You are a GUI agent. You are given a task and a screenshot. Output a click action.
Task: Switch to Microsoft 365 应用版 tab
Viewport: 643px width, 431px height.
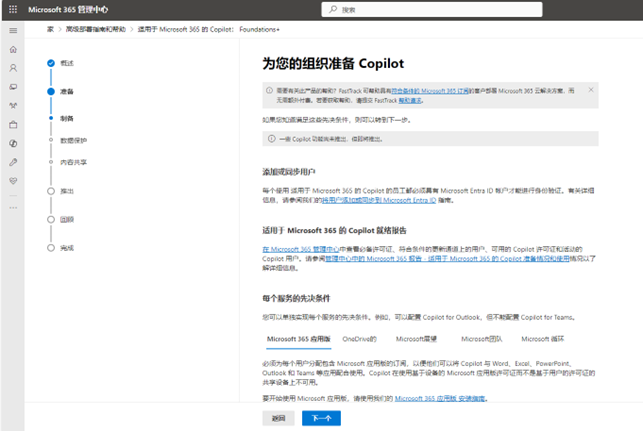[x=299, y=339]
